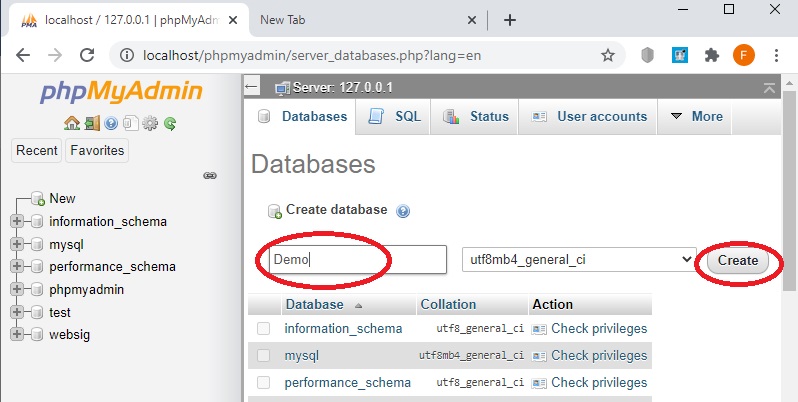Click the link chain icon in sidebar
Screen dimensions: 798x402
[x=210, y=176]
